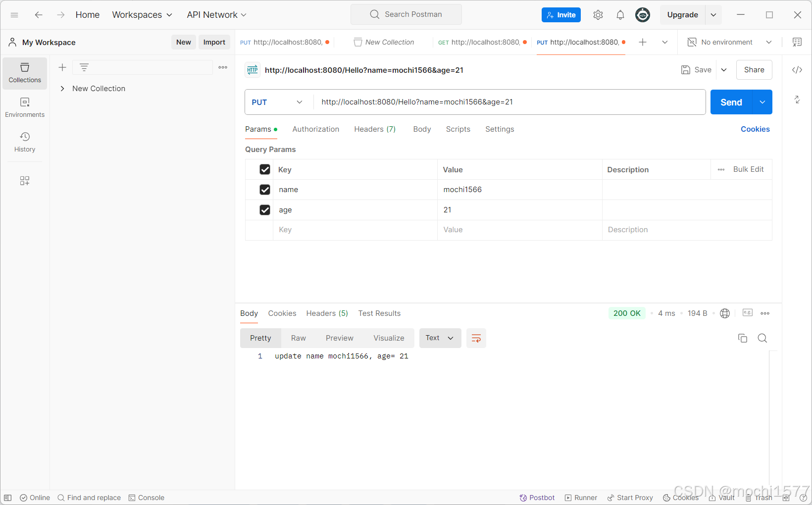Open Postbot assistant

click(x=537, y=498)
